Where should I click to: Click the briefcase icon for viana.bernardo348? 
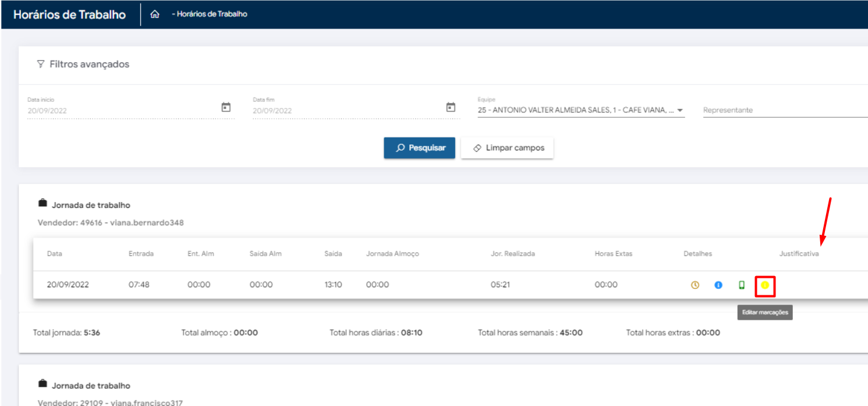[42, 204]
